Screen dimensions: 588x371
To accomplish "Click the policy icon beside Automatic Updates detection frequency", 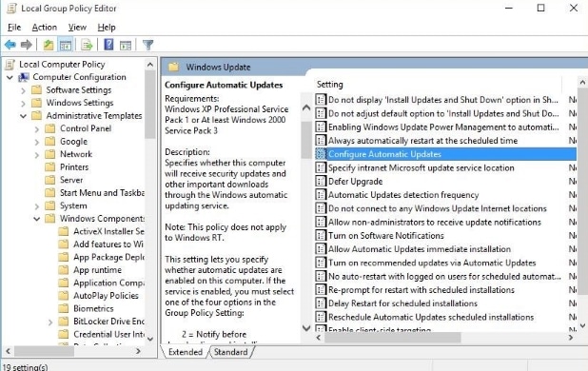I will point(321,195).
